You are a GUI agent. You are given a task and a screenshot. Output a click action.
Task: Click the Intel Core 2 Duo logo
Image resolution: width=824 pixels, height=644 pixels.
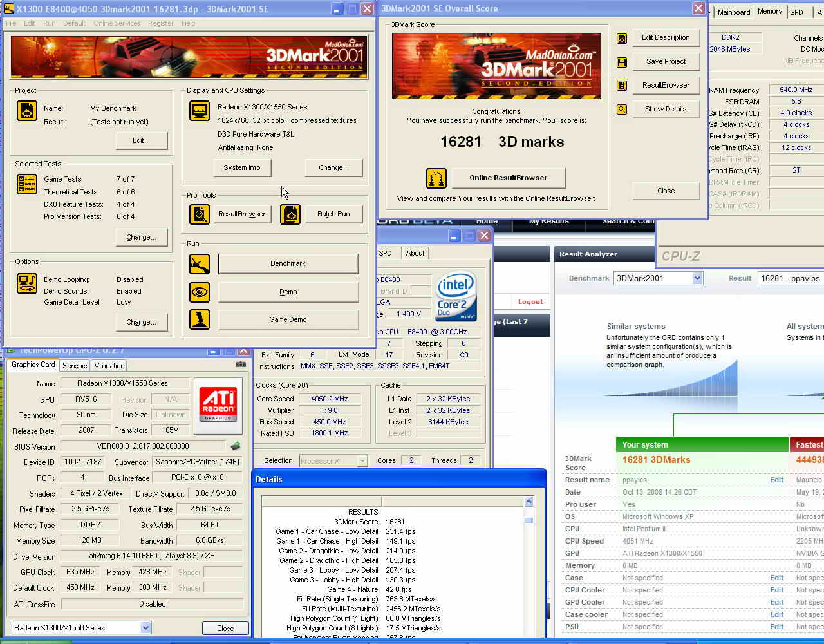456,296
